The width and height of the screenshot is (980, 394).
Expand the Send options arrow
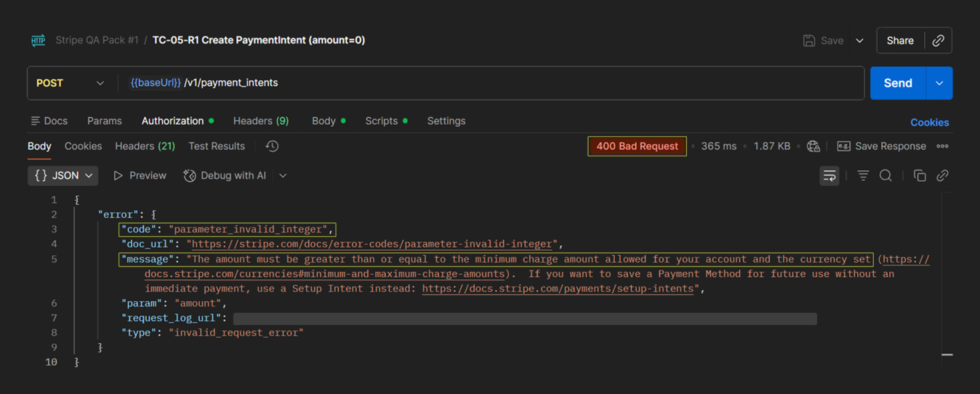[939, 83]
